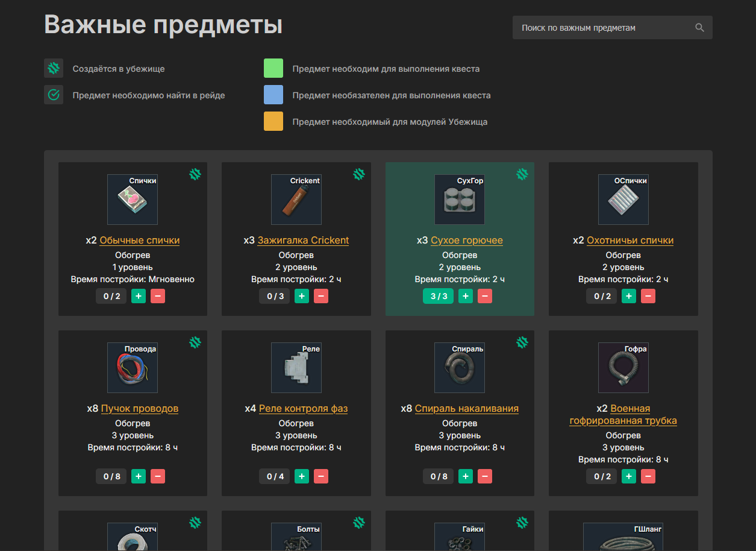The image size is (756, 551).
Task: Click the craftable-in-hideout icon on Спираль накаливания card
Action: [522, 342]
